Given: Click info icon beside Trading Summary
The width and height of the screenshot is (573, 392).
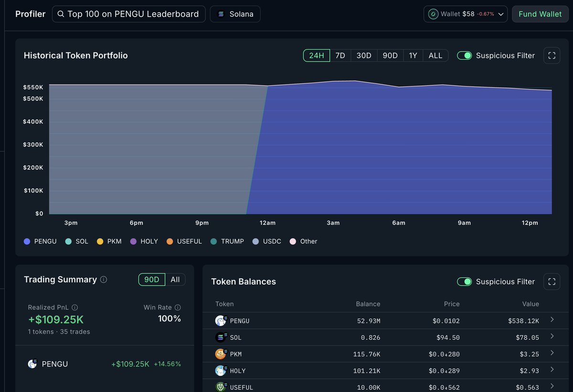Looking at the screenshot, I should [x=104, y=280].
